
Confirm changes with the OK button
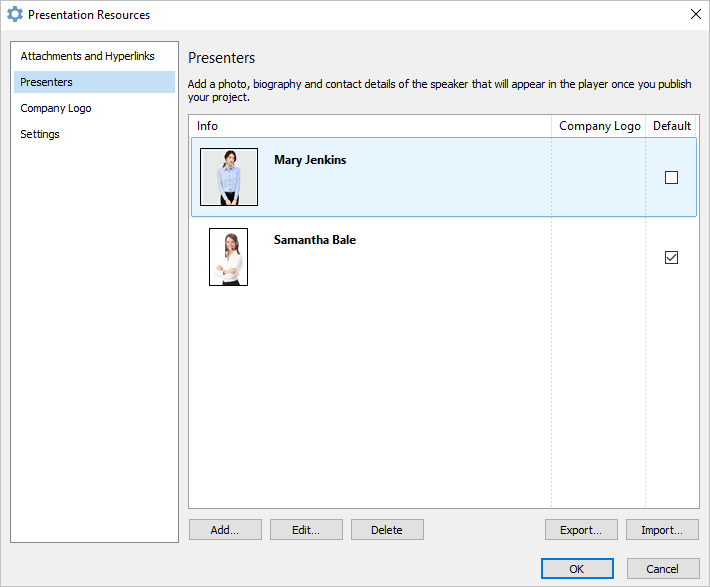point(577,569)
